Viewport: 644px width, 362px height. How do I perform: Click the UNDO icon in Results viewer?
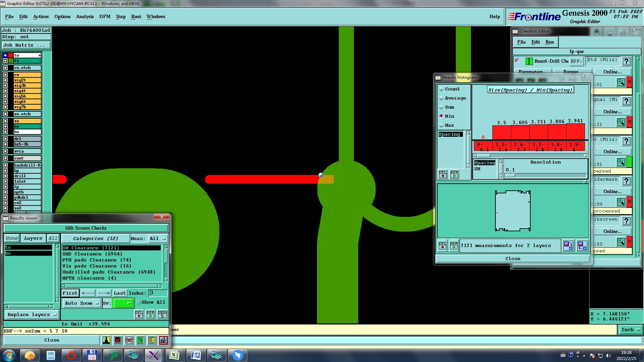[x=162, y=314]
